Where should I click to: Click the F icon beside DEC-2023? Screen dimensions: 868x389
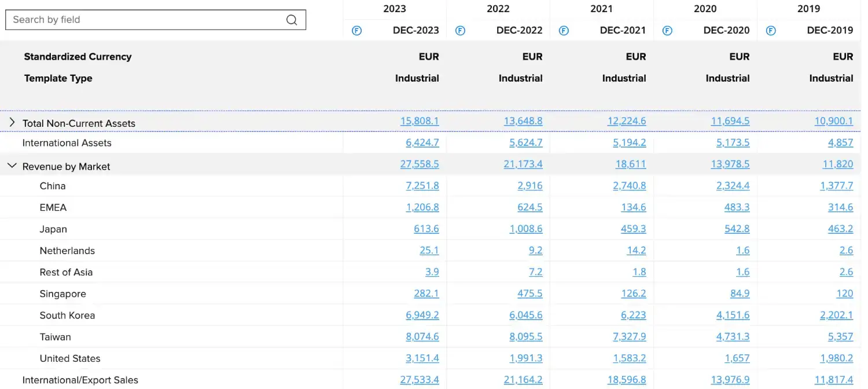(356, 31)
